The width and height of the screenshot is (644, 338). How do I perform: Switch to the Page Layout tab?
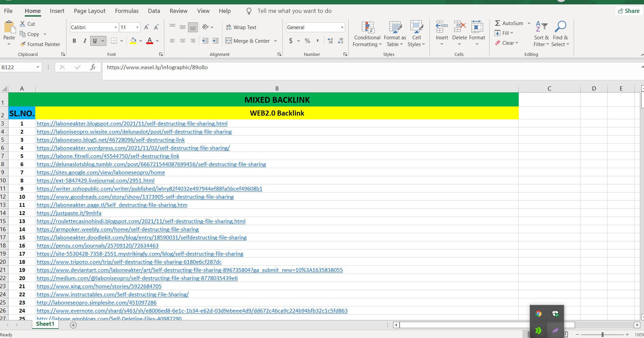90,11
